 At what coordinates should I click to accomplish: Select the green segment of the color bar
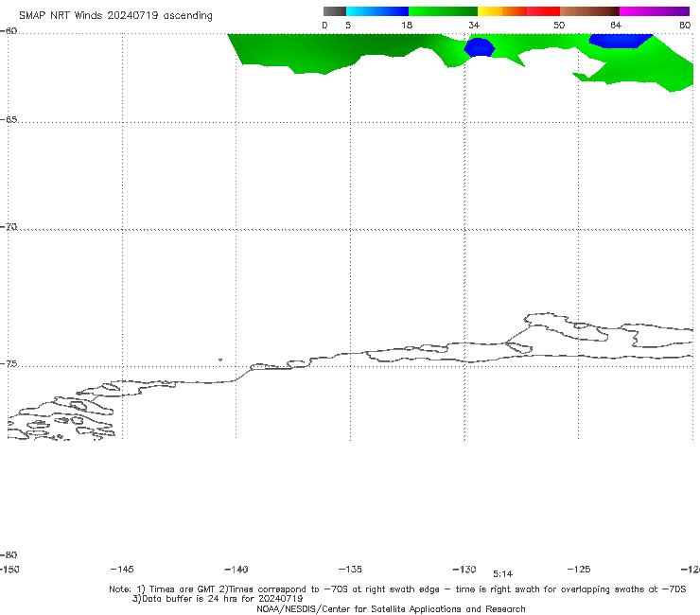[443, 11]
